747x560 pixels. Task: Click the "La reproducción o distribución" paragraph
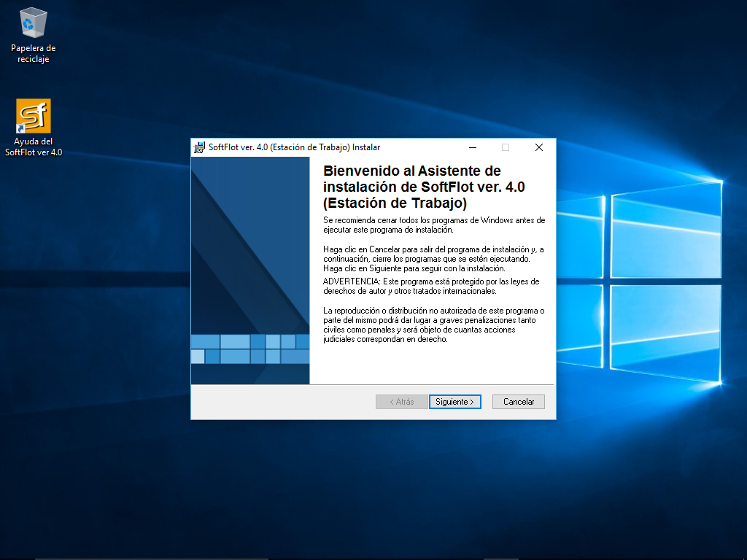pos(433,324)
